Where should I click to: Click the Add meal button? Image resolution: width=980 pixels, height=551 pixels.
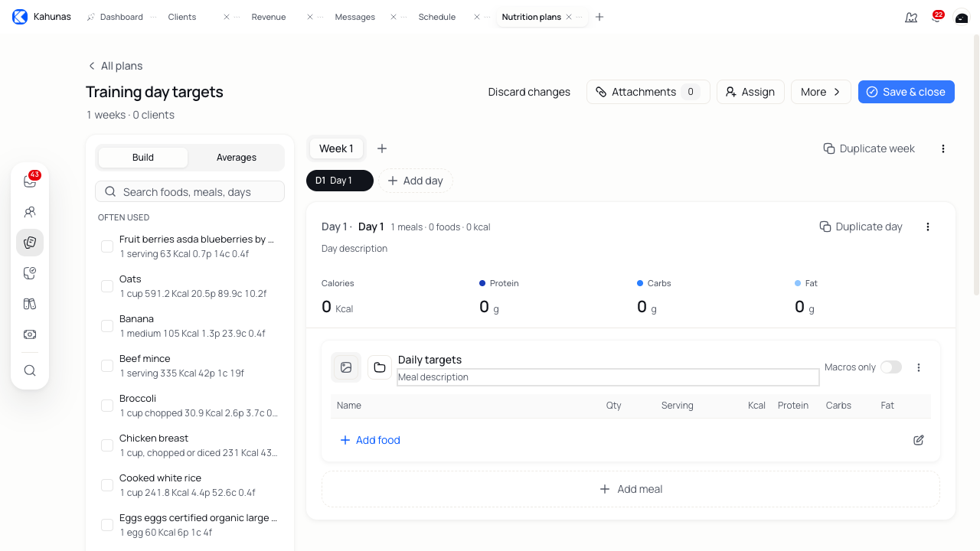[x=631, y=489]
